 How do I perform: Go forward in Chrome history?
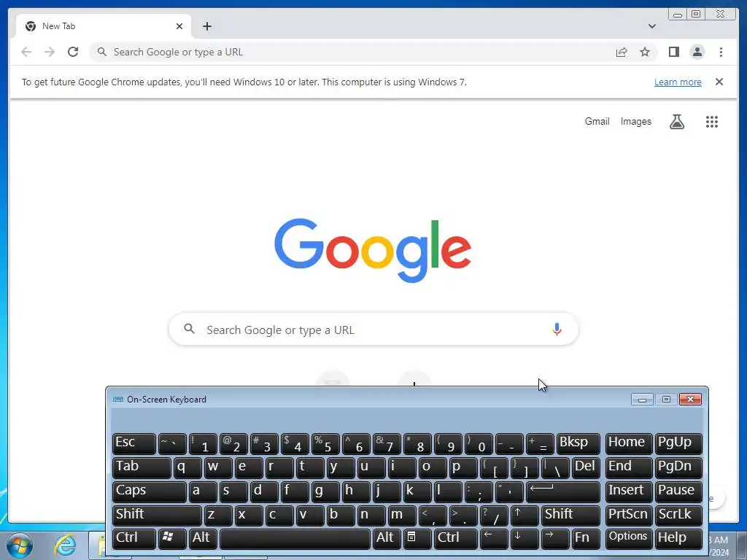(50, 52)
